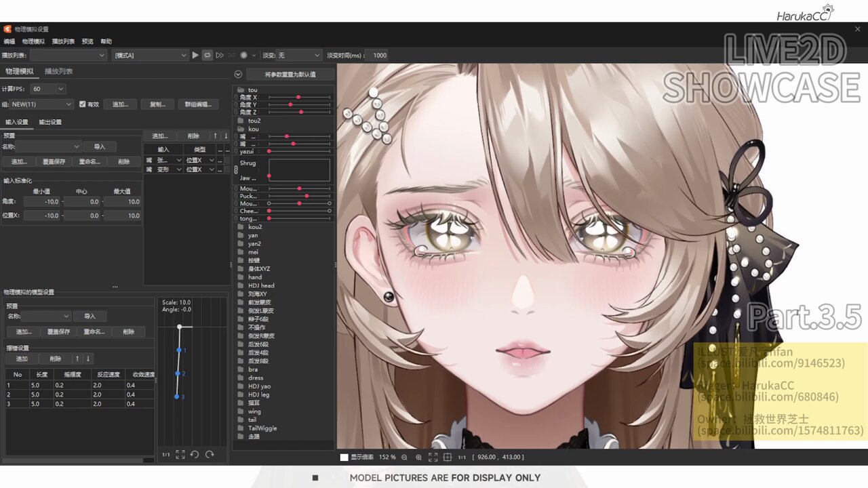Open the record options dropdown arrow

(254, 56)
